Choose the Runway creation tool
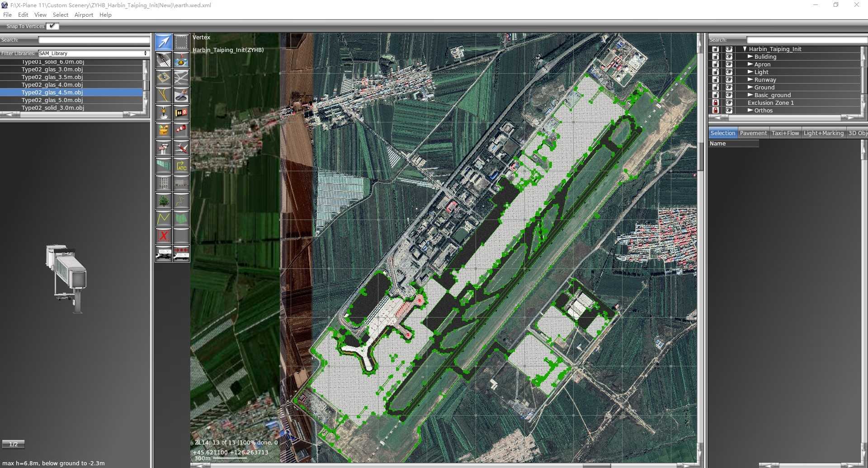 (163, 60)
